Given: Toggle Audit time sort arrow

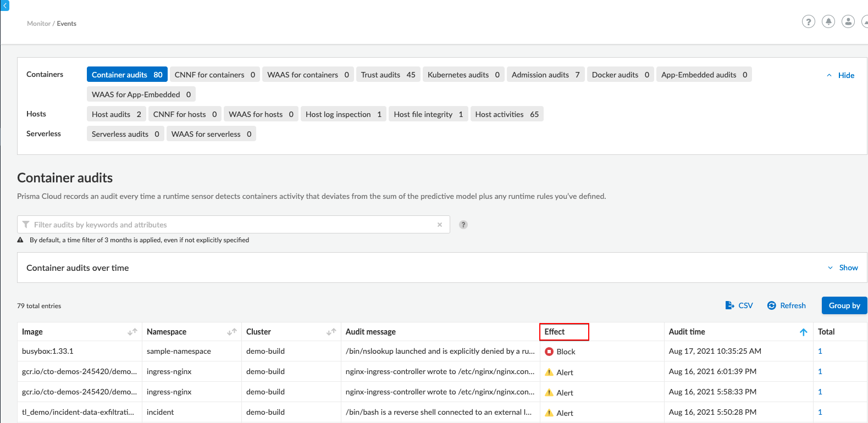Looking at the screenshot, I should click(x=803, y=332).
